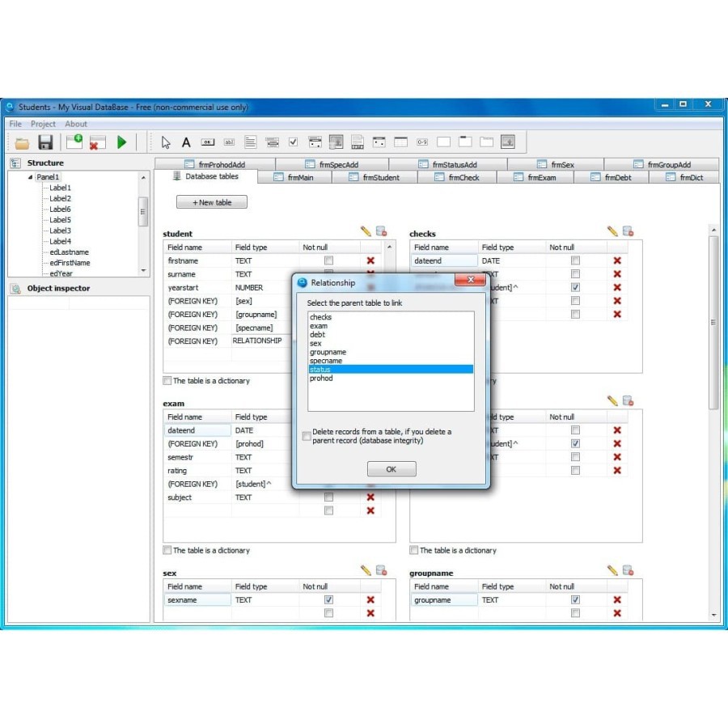This screenshot has height=728, width=728.
Task: Click OK in the Relationship dialog
Action: click(392, 469)
